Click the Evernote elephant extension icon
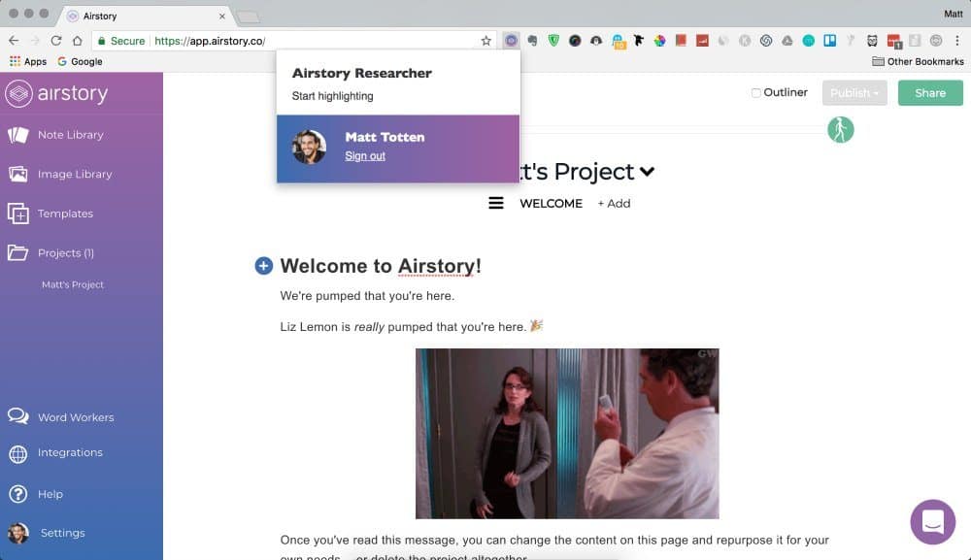Viewport: 971px width, 560px height. (x=532, y=41)
